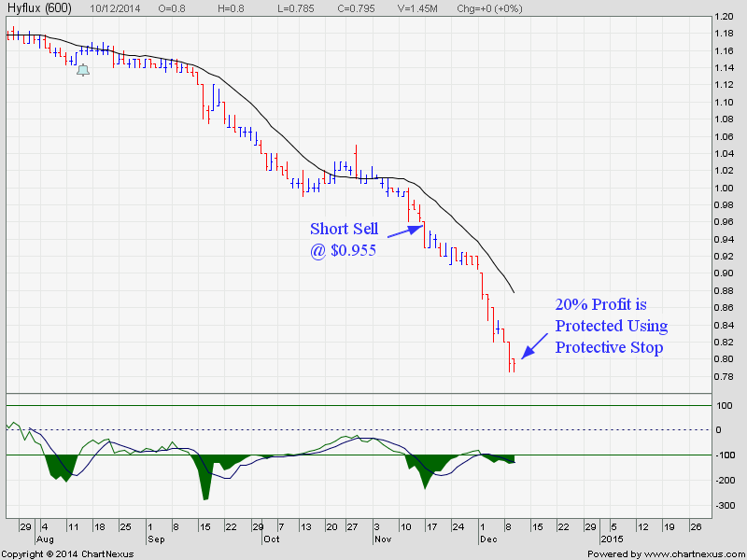The image size is (747, 560).
Task: Click the Chg=+0 (+0%) change readout
Action: (x=489, y=8)
